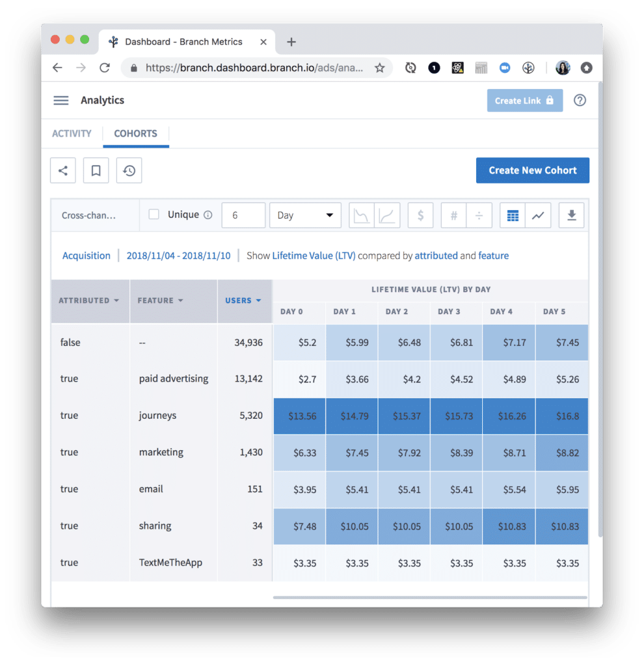
Task: Switch to line chart view icon
Action: 538,215
